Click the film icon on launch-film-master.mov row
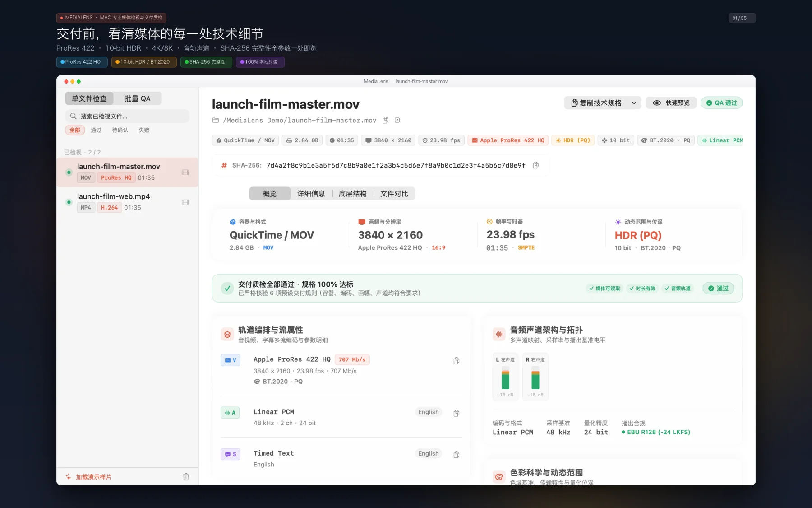Screen dimensions: 812x508 tap(185, 172)
